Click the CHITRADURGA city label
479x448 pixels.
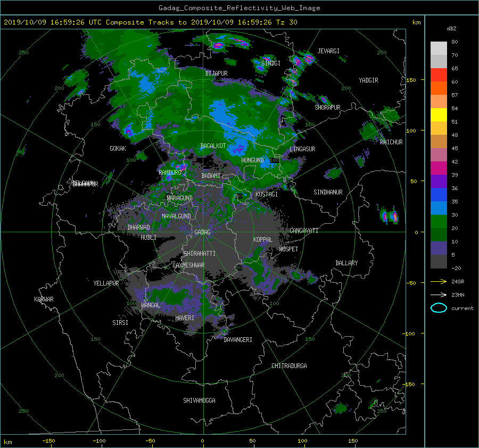[289, 366]
